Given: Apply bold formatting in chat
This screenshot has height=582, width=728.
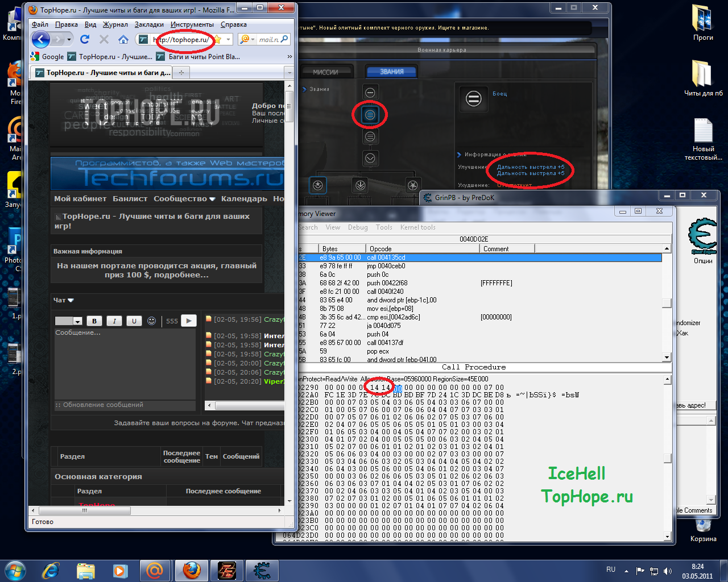Looking at the screenshot, I should tap(94, 321).
